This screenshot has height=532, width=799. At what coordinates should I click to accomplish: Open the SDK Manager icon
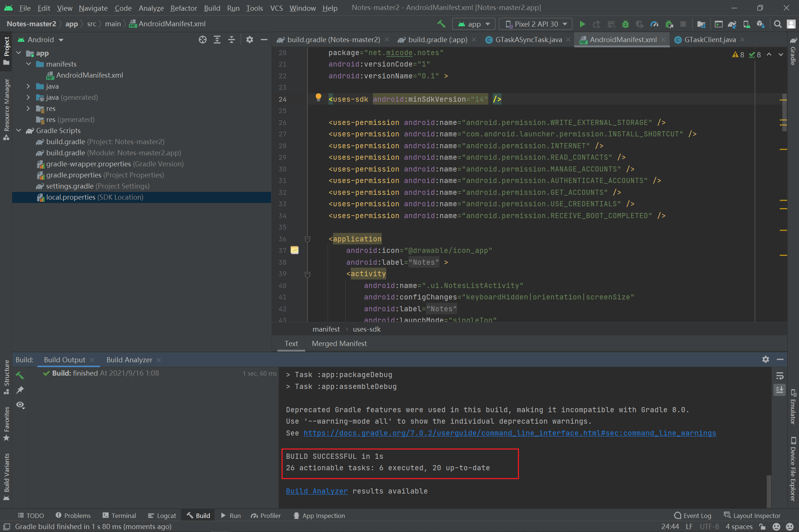point(761,24)
